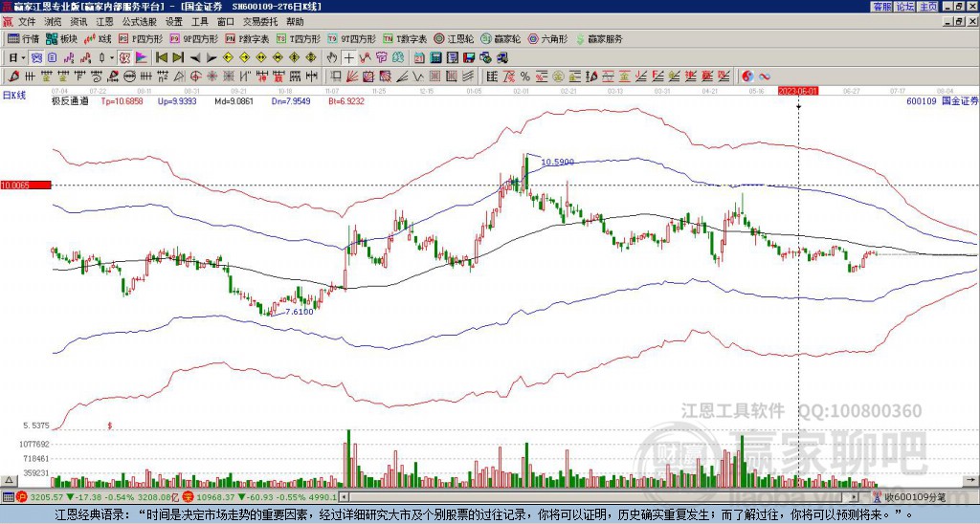
Task: Open the 论坛 link
Action: click(x=905, y=7)
